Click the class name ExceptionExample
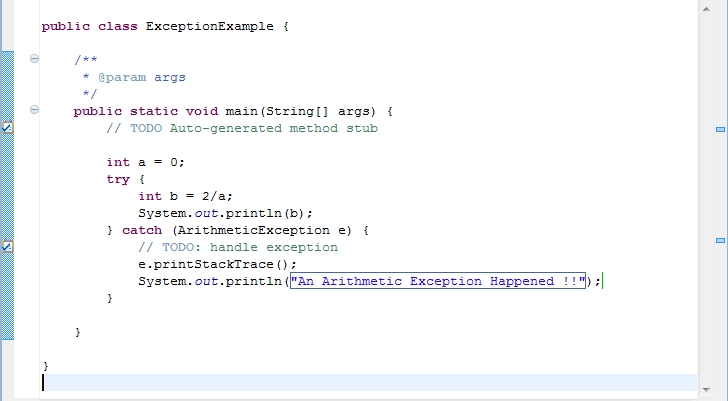This screenshot has height=401, width=728. click(x=209, y=26)
